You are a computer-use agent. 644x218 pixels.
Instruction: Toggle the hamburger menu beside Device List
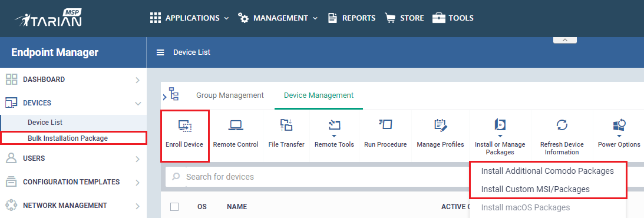pyautogui.click(x=161, y=52)
